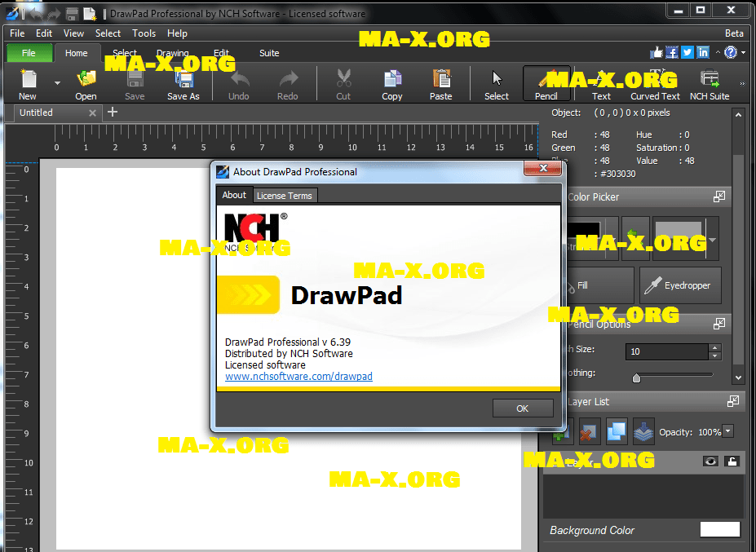Image resolution: width=756 pixels, height=552 pixels.
Task: Click the blue Help question-mark icon
Action: 731,52
